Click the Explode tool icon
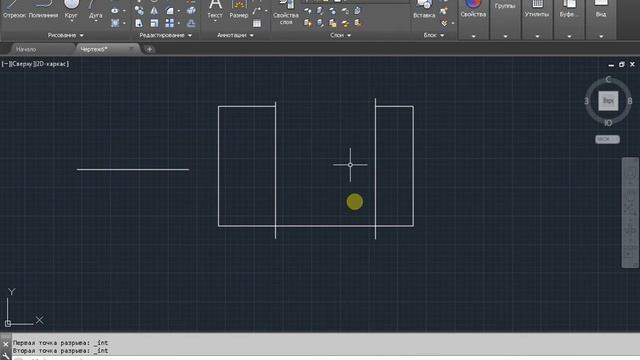This screenshot has height=360, width=640. pyautogui.click(x=191, y=11)
